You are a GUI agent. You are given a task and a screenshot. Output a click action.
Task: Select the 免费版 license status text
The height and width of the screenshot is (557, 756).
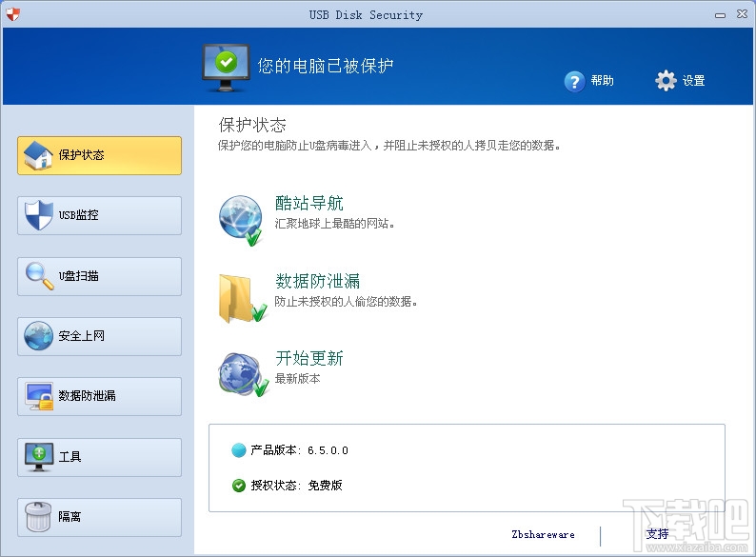(325, 486)
